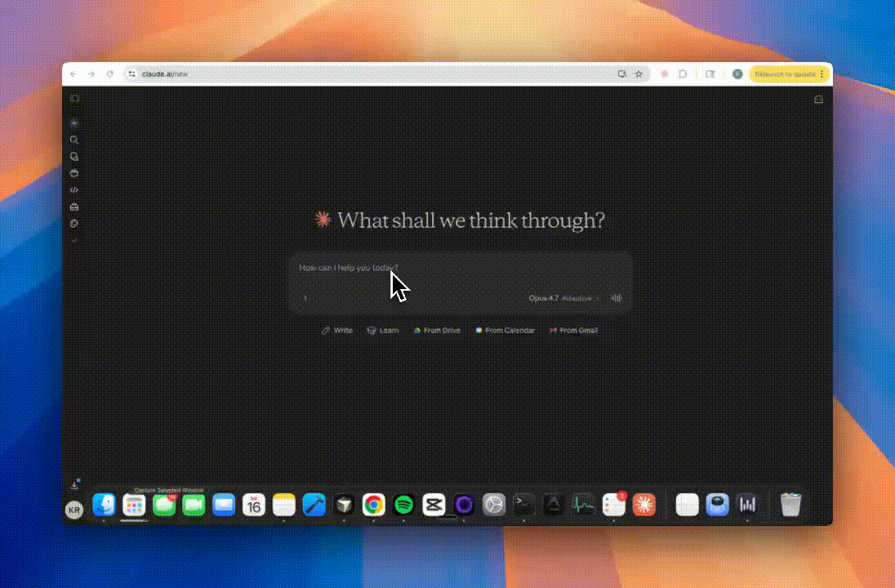Select the Write suggestion chip
Screen dimensions: 895x588
click(x=336, y=330)
